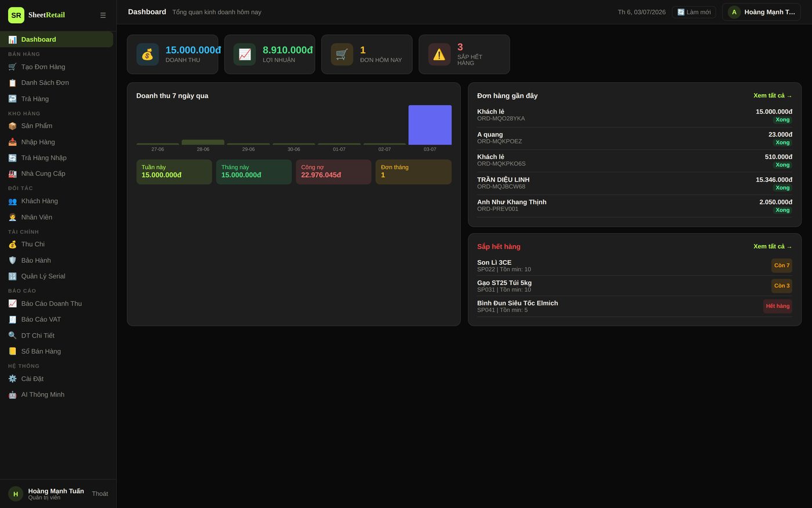812x508 pixels.
Task: Click Thoát to log out
Action: pos(100,493)
